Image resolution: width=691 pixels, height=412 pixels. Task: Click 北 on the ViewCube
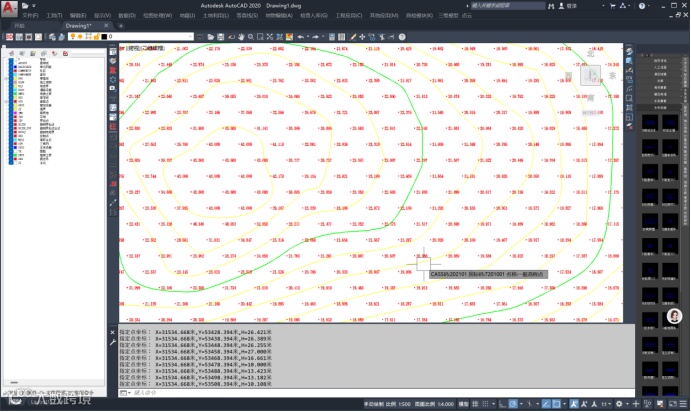click(591, 54)
